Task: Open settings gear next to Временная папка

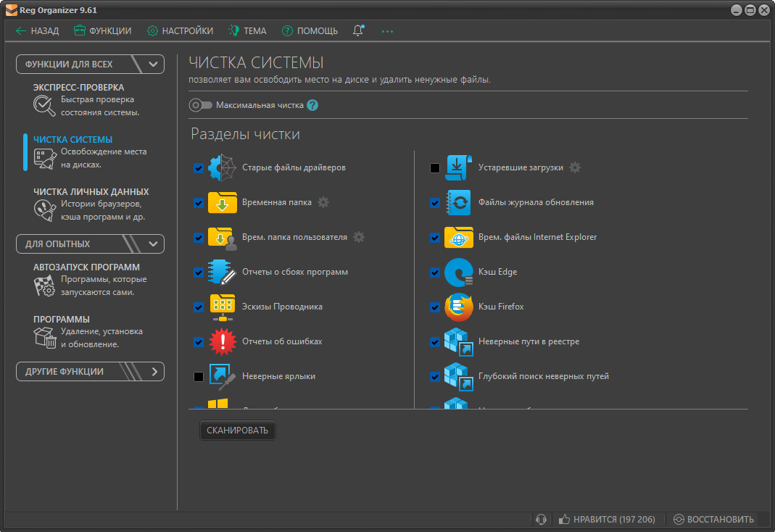Action: (x=323, y=202)
